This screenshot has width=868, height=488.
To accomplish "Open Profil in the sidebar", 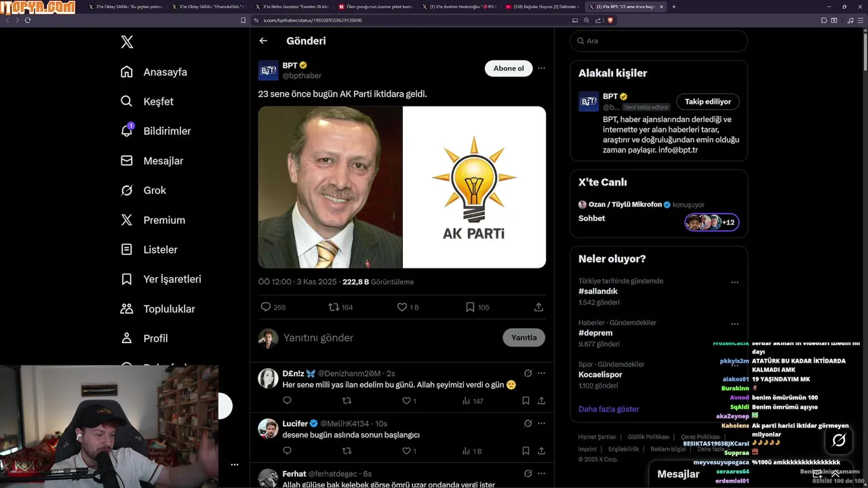I will pyautogui.click(x=144, y=338).
